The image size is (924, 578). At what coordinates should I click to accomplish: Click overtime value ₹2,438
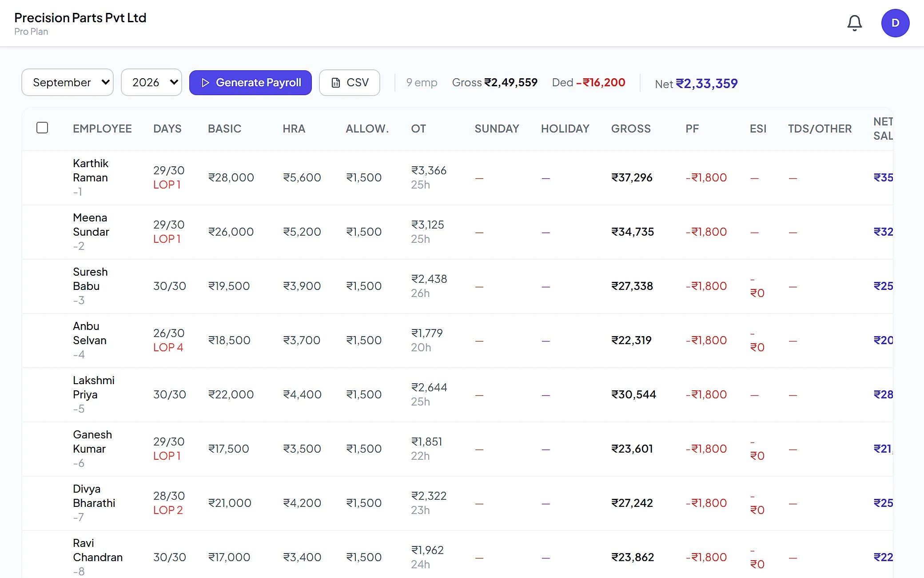coord(429,279)
